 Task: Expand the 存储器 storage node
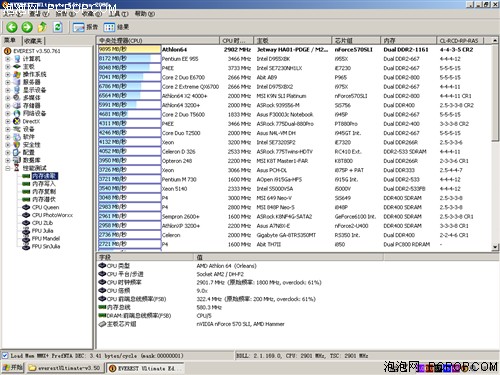click(8, 106)
